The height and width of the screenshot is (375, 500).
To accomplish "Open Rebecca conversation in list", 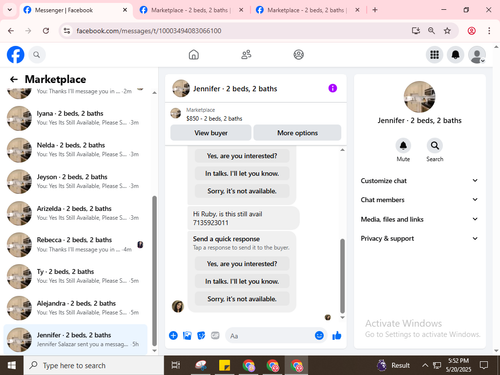I will click(76, 245).
